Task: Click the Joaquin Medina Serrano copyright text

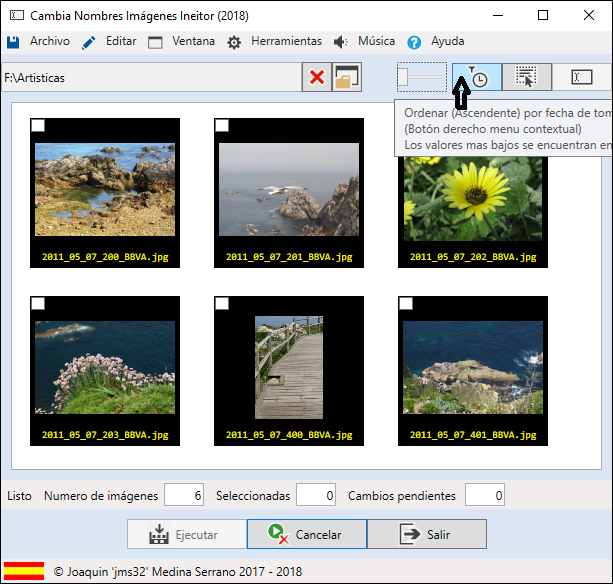Action: click(x=178, y=571)
